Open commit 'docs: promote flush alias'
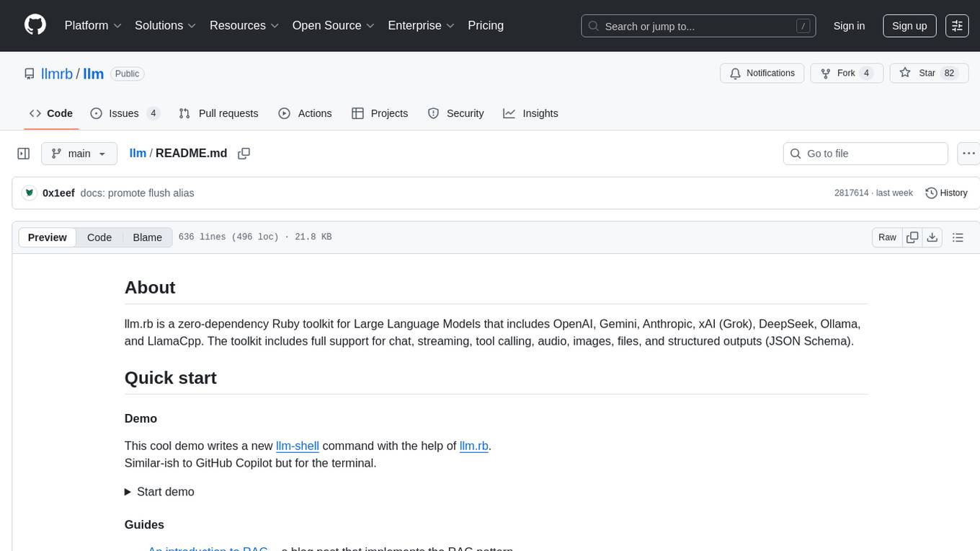Image resolution: width=980 pixels, height=551 pixels. [137, 193]
